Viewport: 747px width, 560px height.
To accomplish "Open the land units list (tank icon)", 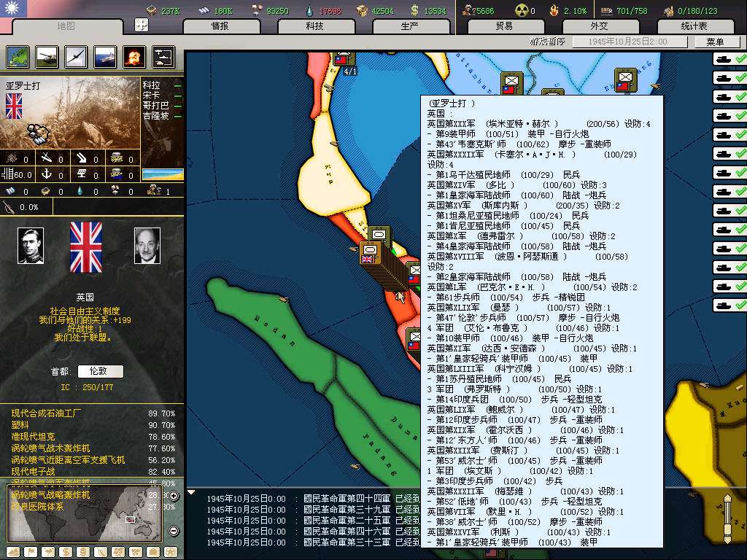I will click(x=47, y=55).
